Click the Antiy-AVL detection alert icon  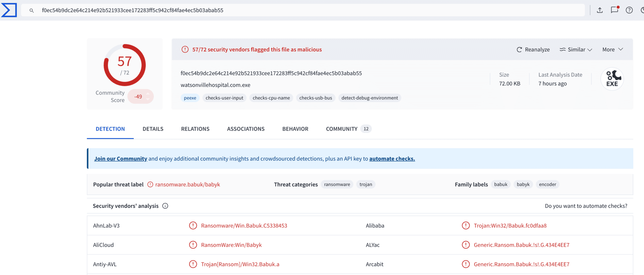pos(193,264)
